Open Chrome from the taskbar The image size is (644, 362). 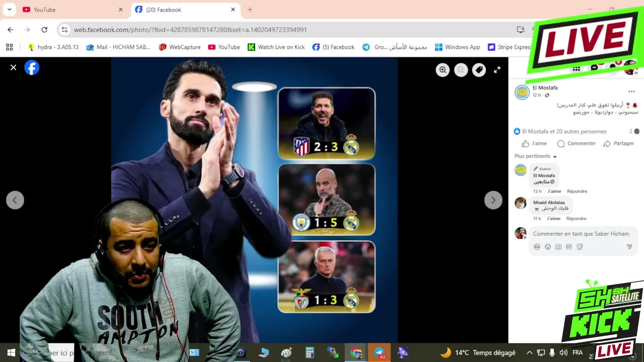(356, 353)
